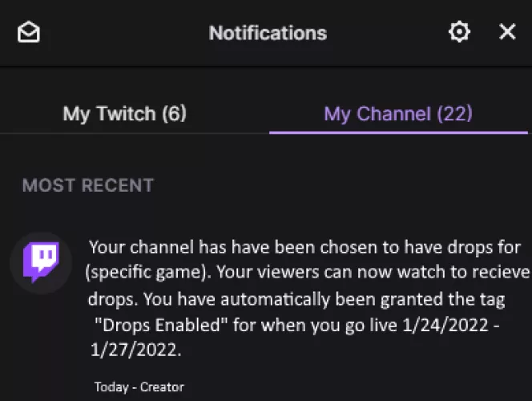Click the Twitch logo avatar on notification
This screenshot has width=532, height=401.
click(x=40, y=262)
